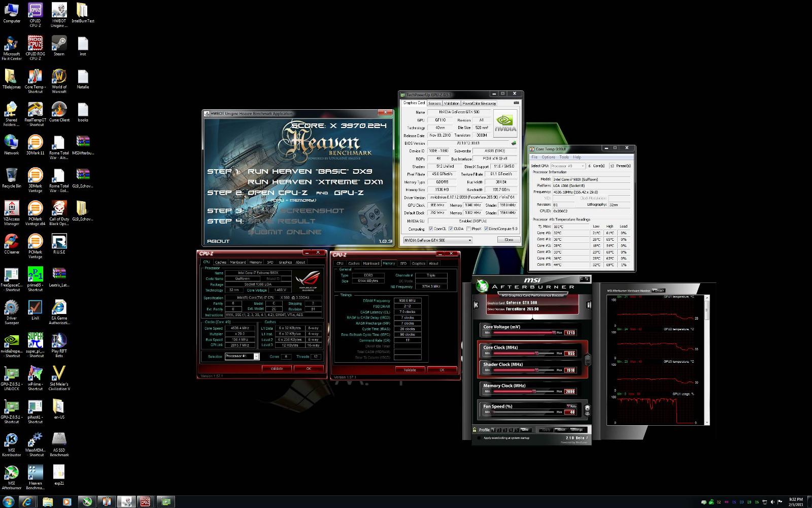Screen dimensions: 812x508
Task: Open Tools menu in Core Temp
Action: [564, 157]
